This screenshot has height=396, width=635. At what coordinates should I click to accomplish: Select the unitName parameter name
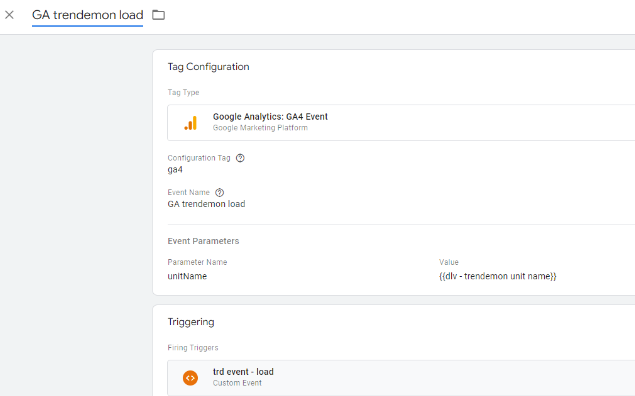[x=187, y=276]
